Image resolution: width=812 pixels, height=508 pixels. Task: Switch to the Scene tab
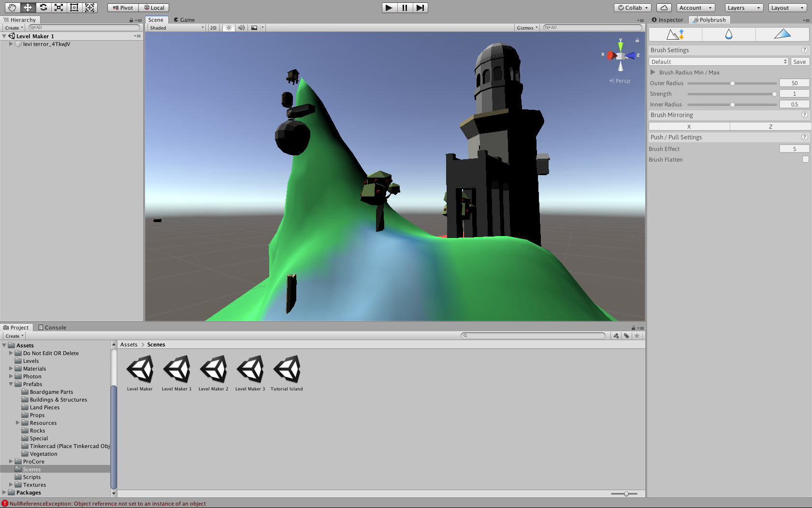156,20
